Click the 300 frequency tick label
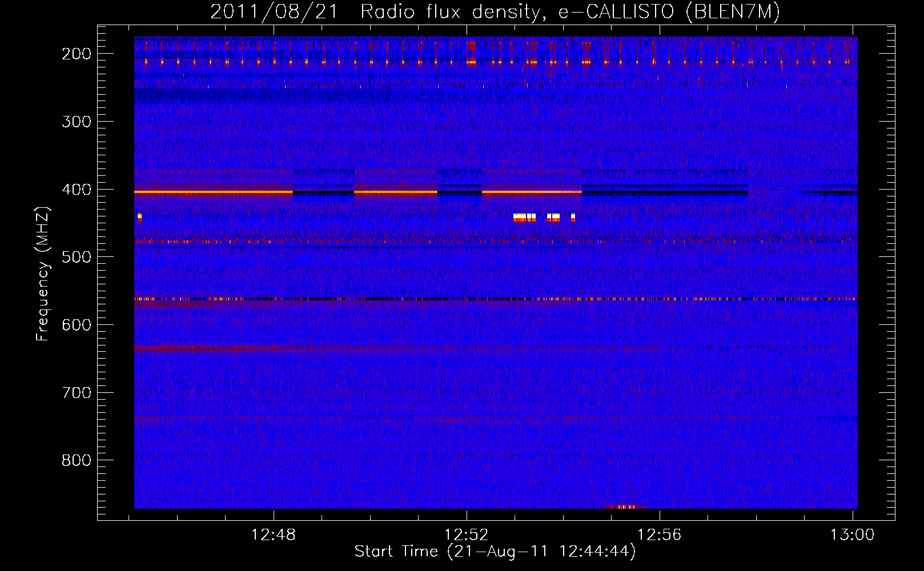This screenshot has height=571, width=924. click(x=77, y=121)
